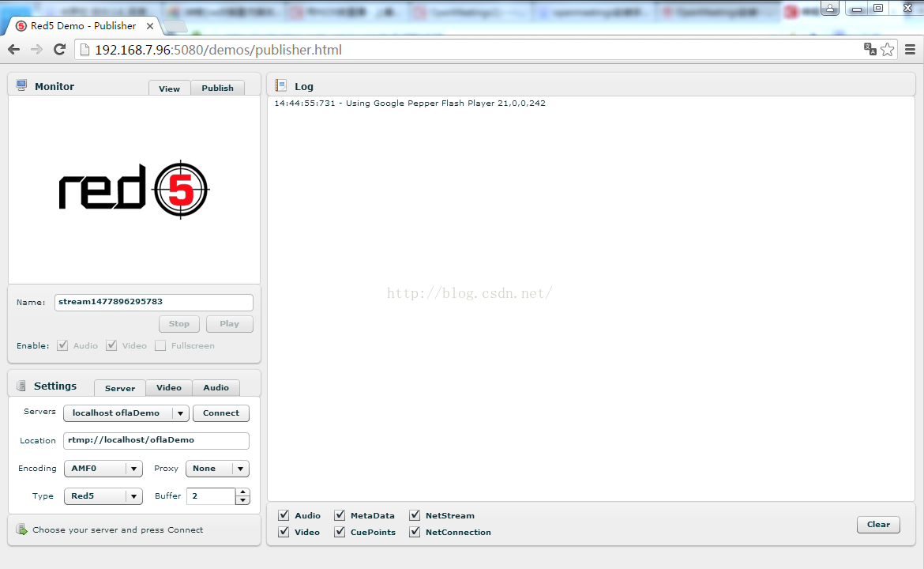924x569 pixels.
Task: Open the Video settings tab
Action: [x=169, y=387]
